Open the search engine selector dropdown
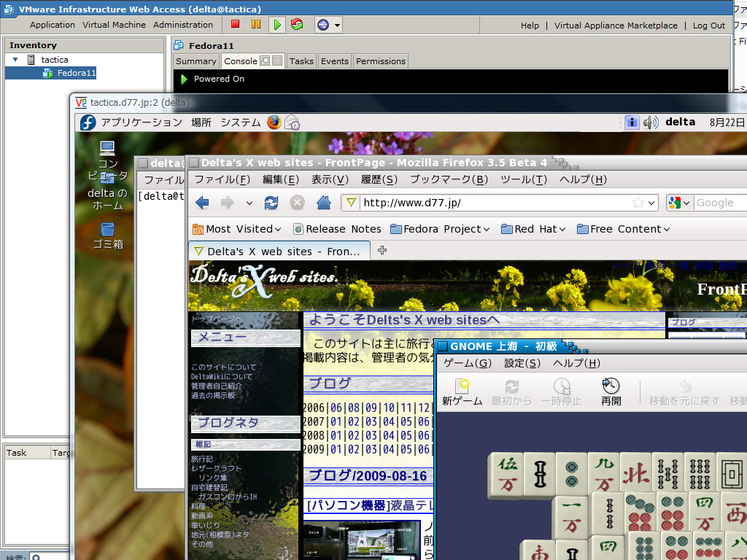This screenshot has width=747, height=560. tap(679, 203)
